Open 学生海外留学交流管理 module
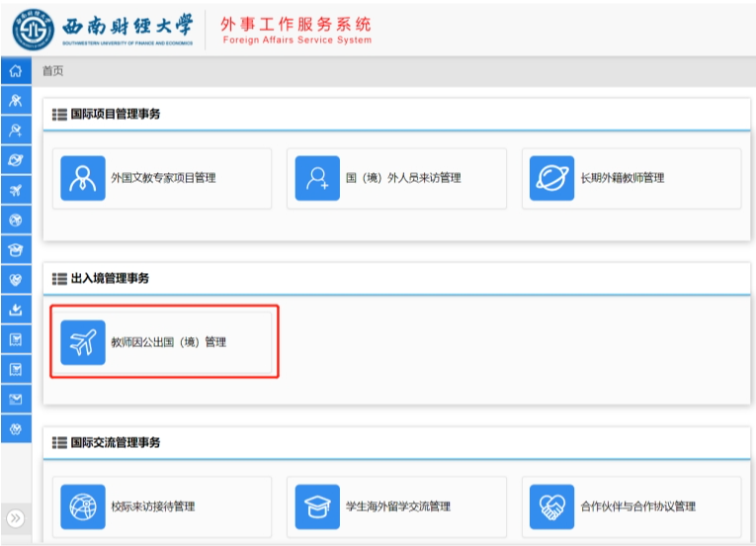Image resolution: width=756 pixels, height=546 pixels. tap(396, 506)
